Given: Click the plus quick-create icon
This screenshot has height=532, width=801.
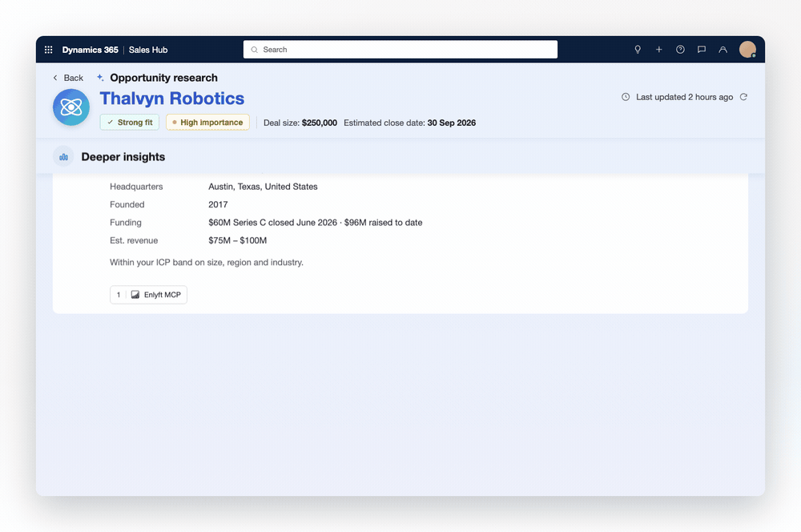Looking at the screenshot, I should (x=659, y=50).
